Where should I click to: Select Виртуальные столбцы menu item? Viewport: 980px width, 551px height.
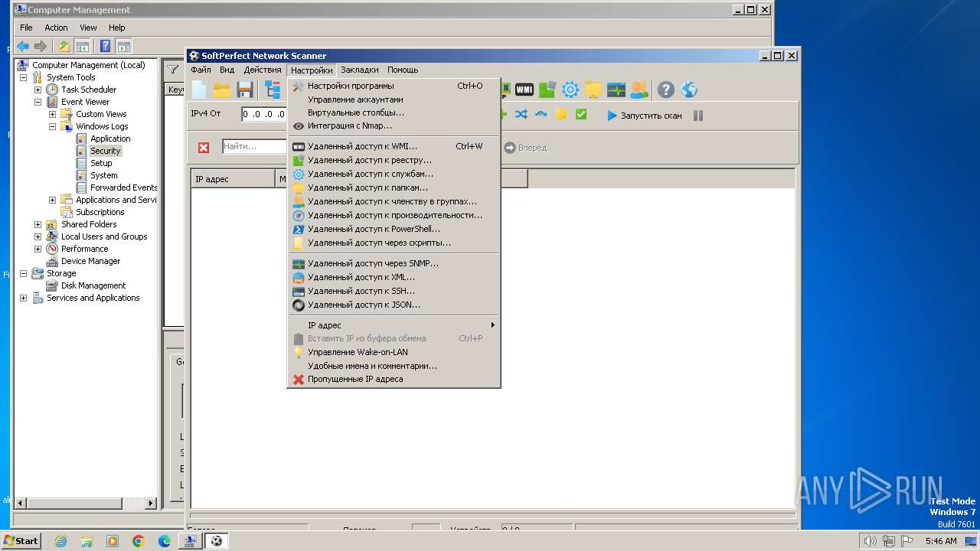(x=394, y=112)
